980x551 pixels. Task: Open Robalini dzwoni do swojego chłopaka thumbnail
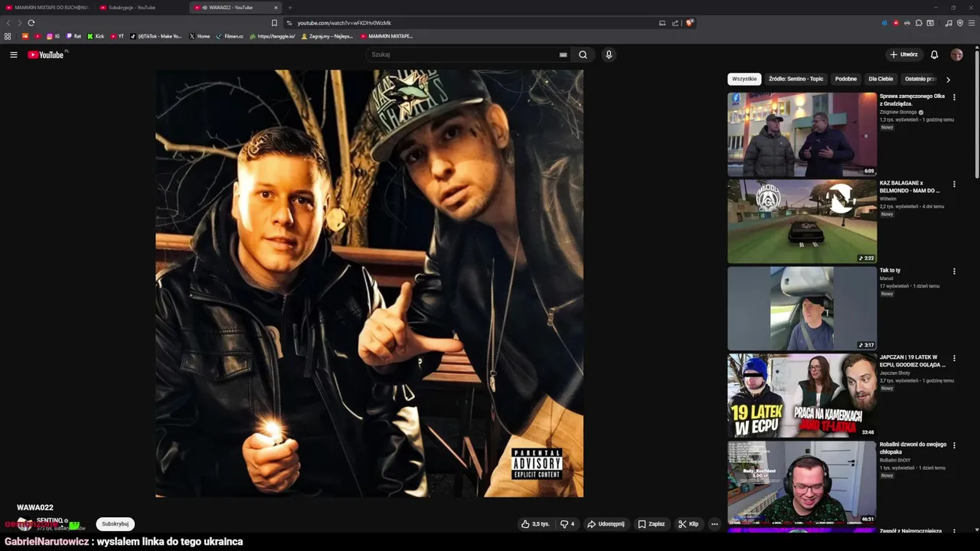pyautogui.click(x=802, y=482)
